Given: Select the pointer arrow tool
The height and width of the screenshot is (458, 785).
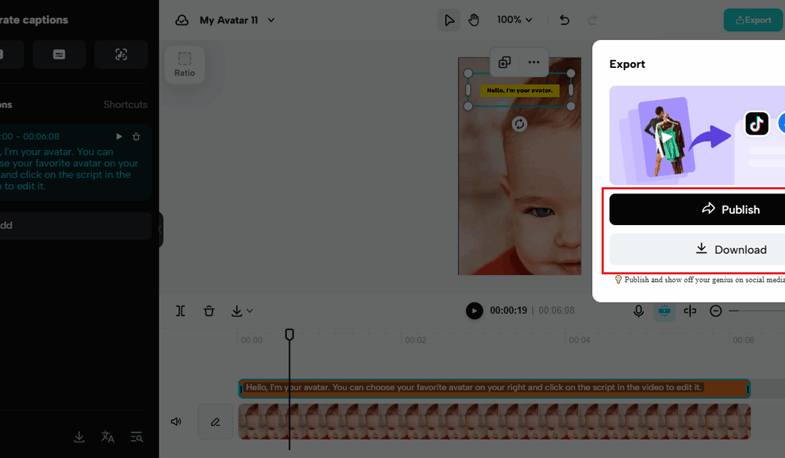Looking at the screenshot, I should click(449, 20).
